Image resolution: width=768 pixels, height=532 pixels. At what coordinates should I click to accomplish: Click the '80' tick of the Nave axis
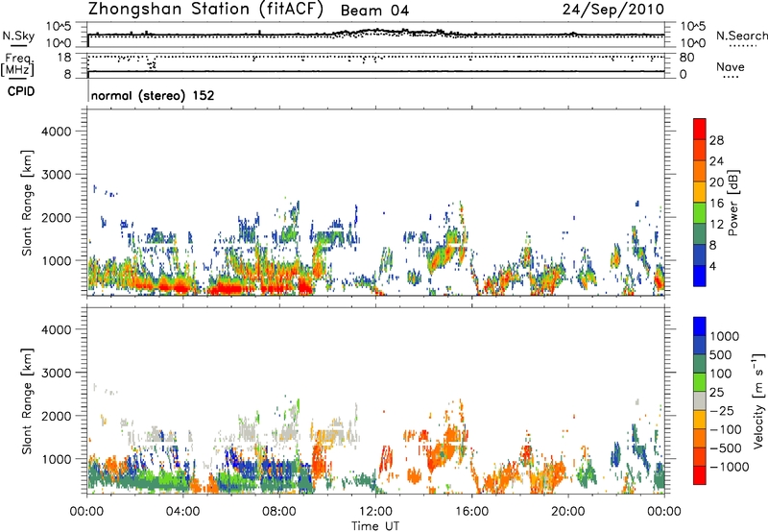click(x=687, y=58)
